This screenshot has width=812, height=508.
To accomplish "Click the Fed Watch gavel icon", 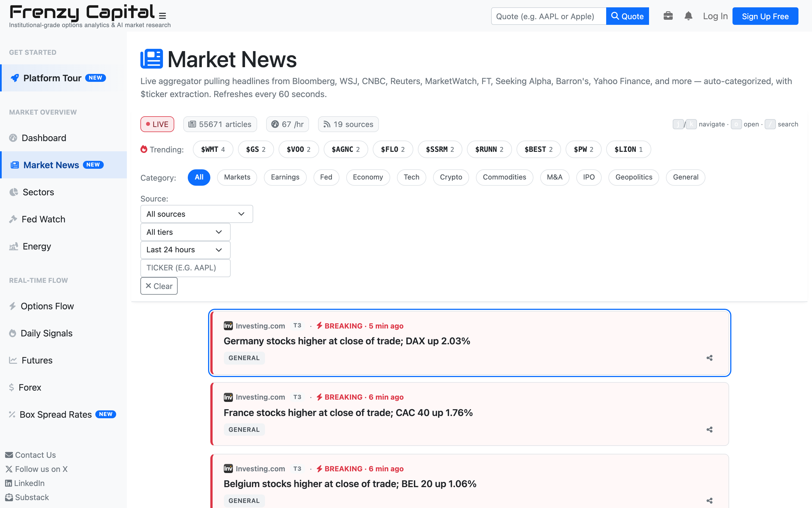I will [13, 219].
